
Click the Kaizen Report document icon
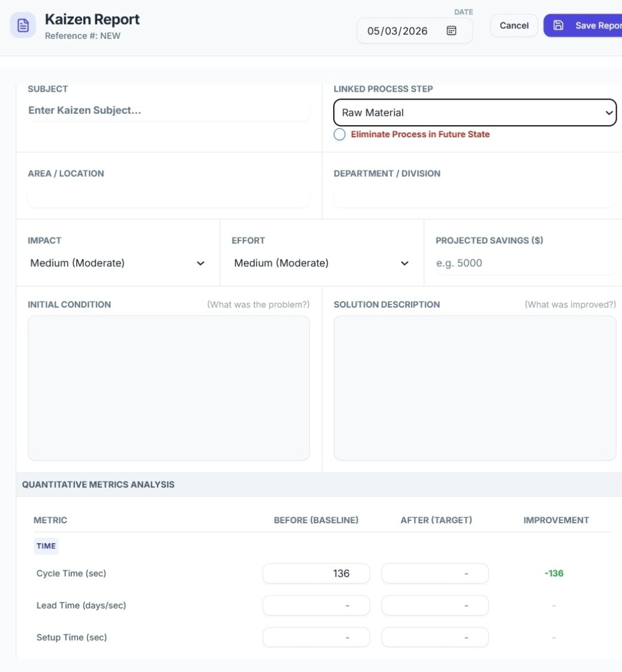tap(22, 25)
